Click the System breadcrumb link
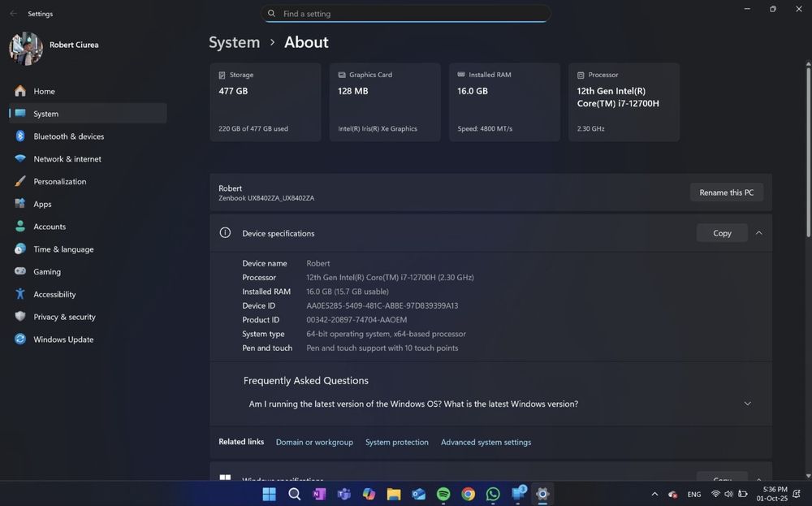812x506 pixels. point(234,42)
